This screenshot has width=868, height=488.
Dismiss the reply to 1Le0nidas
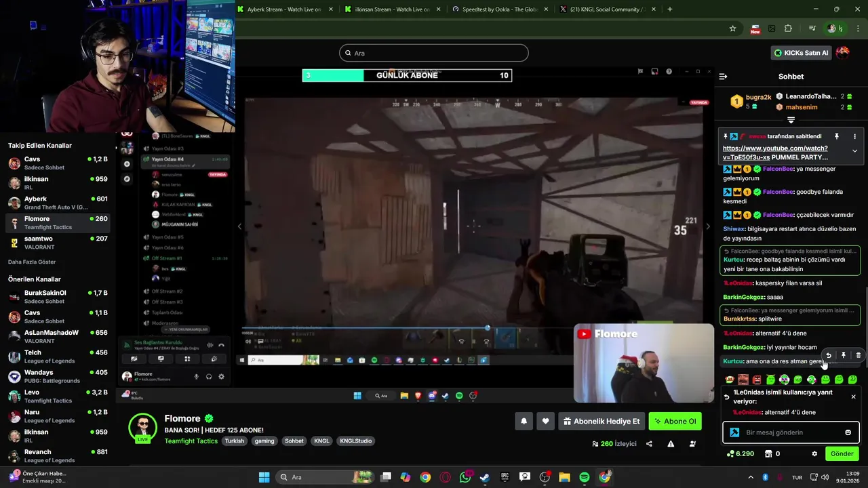click(x=853, y=396)
